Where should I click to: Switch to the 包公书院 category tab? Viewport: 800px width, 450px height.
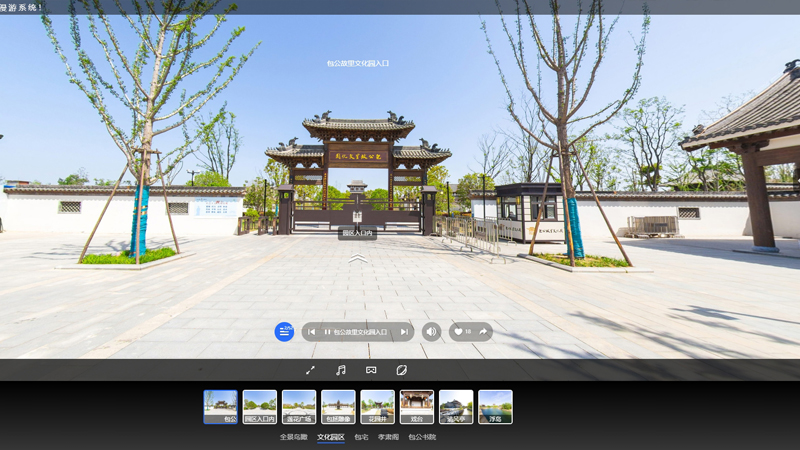[x=422, y=437]
